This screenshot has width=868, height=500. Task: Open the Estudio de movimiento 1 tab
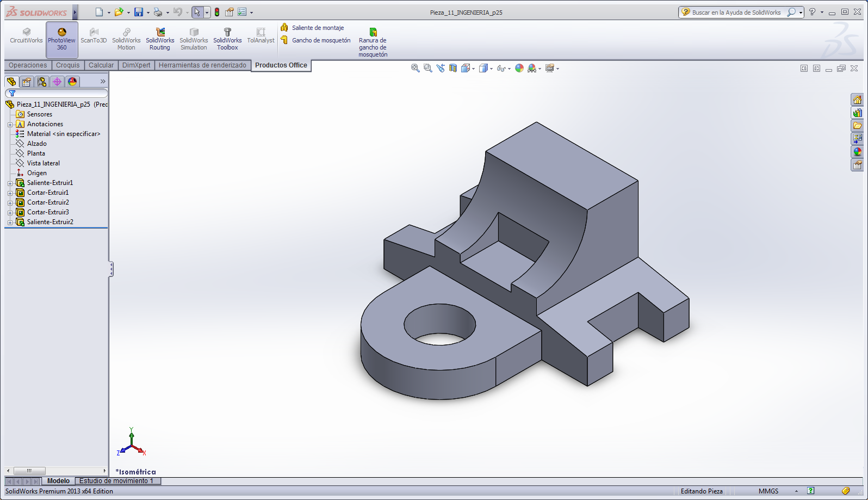click(116, 481)
